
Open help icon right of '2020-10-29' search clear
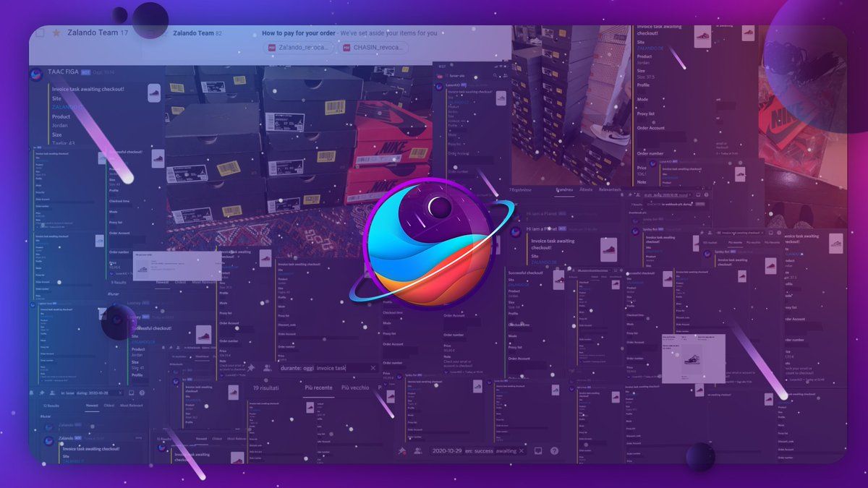click(553, 450)
